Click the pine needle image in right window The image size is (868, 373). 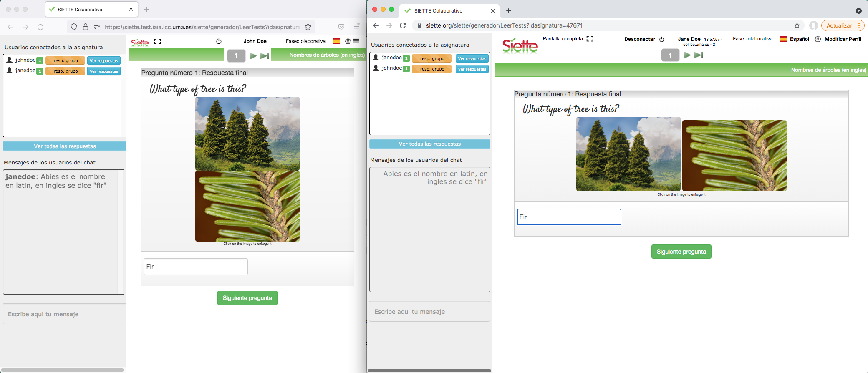734,156
